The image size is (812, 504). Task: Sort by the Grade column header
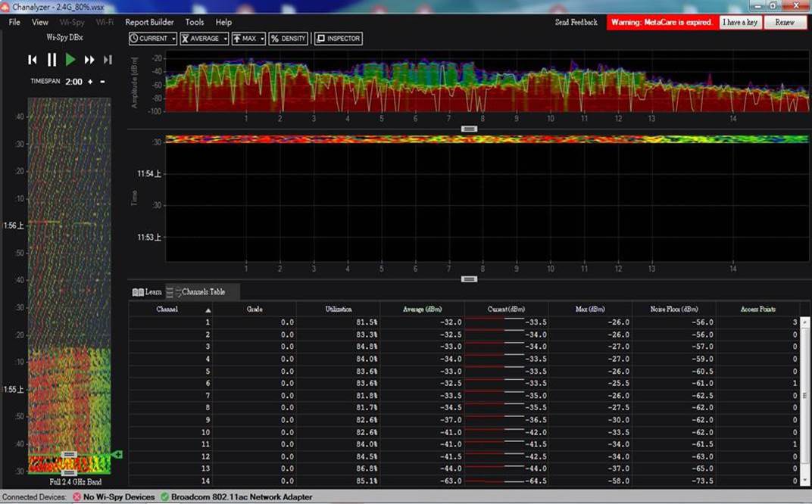click(x=255, y=310)
